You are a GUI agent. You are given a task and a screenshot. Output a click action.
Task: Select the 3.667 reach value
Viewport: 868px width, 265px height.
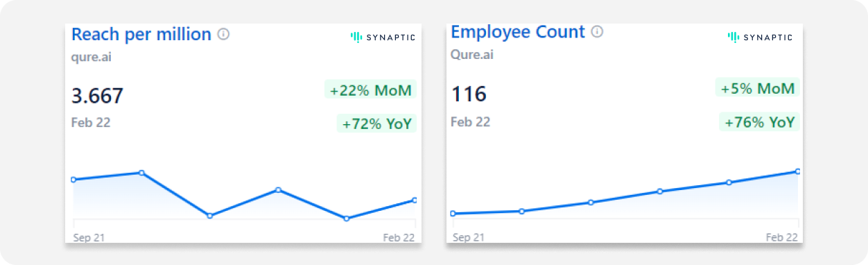[97, 96]
